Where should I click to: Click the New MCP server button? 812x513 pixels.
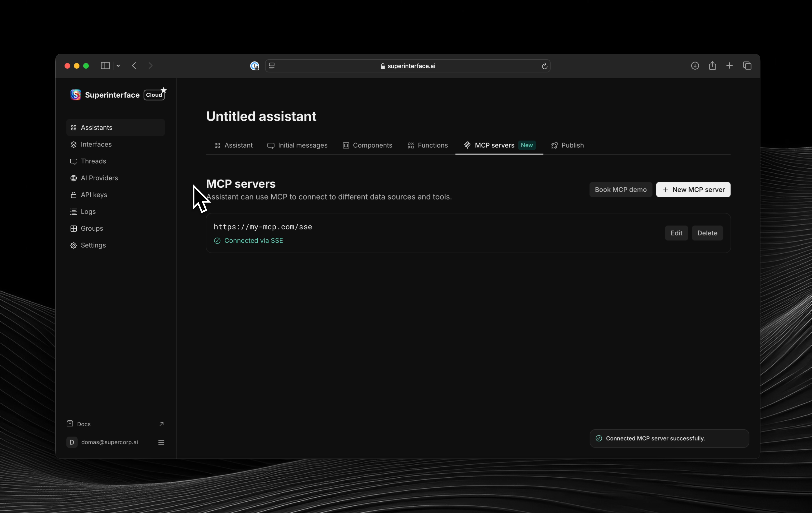point(693,190)
